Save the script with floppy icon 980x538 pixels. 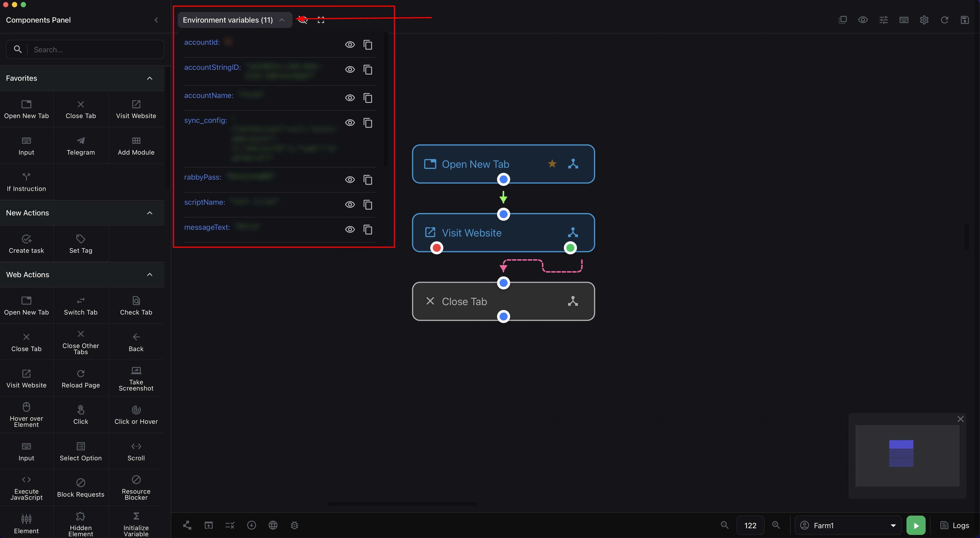click(x=965, y=20)
